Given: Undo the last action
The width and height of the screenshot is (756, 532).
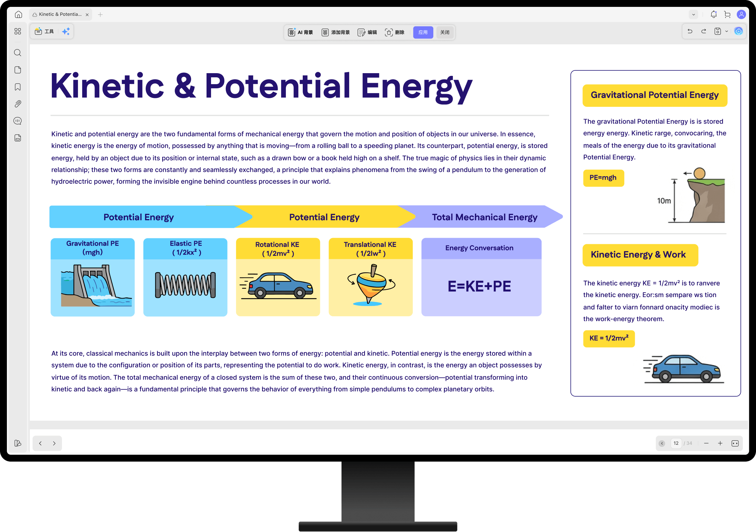Looking at the screenshot, I should (x=690, y=31).
